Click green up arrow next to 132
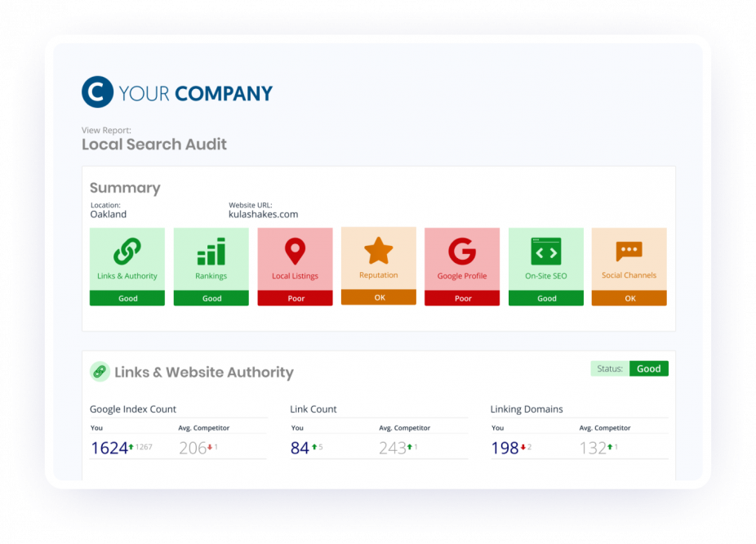 tap(610, 447)
